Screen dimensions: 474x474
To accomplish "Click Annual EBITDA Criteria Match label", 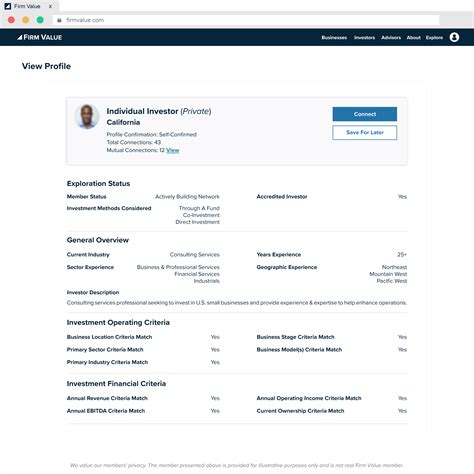I will pos(106,411).
